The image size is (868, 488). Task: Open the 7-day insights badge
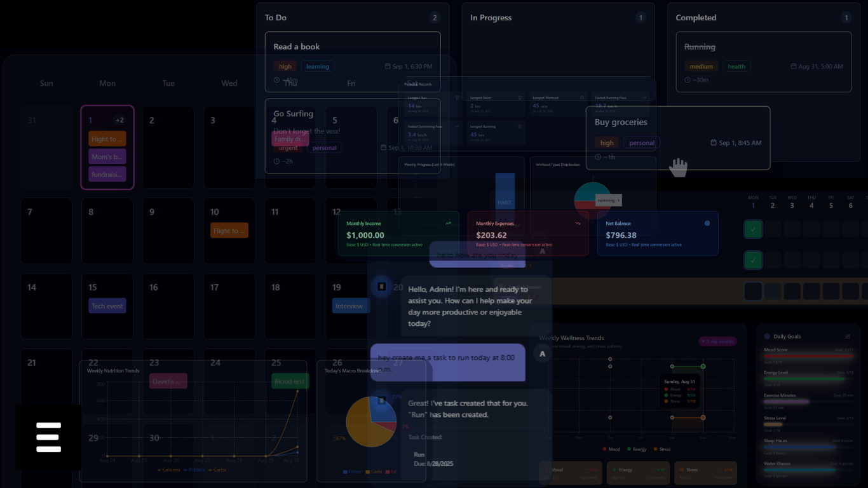pos(717,341)
